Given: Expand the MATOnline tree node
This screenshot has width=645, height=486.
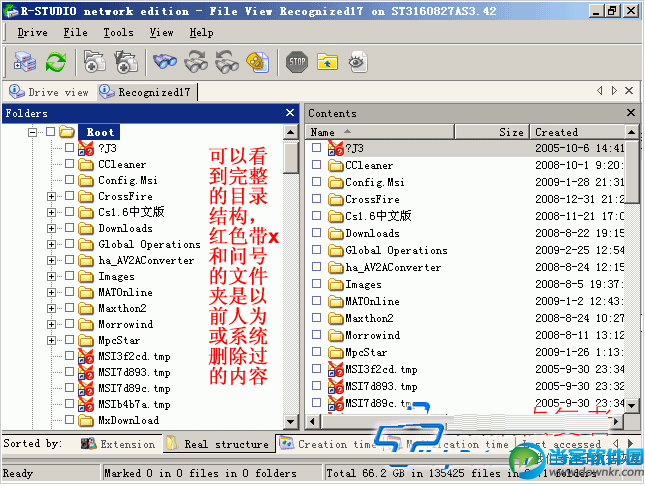Looking at the screenshot, I should 51,293.
